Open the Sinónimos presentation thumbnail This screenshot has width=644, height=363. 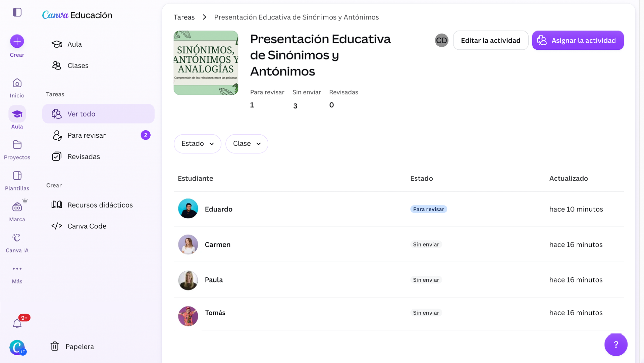(206, 63)
